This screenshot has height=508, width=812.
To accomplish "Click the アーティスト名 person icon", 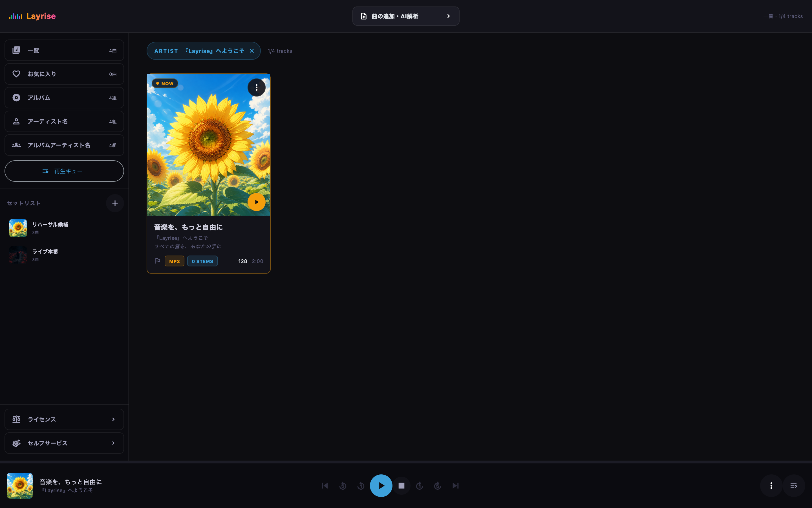I will click(x=16, y=121).
